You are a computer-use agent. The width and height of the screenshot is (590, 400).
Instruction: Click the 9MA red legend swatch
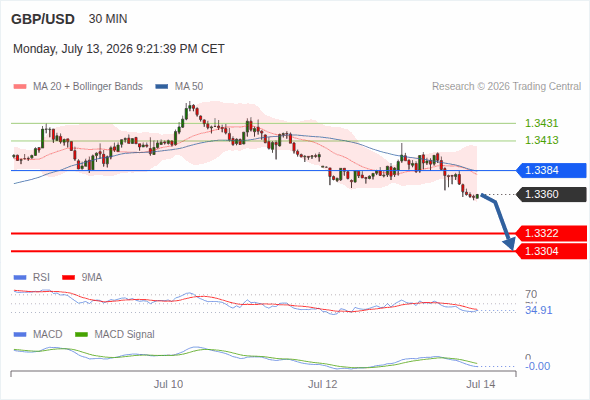pyautogui.click(x=68, y=278)
